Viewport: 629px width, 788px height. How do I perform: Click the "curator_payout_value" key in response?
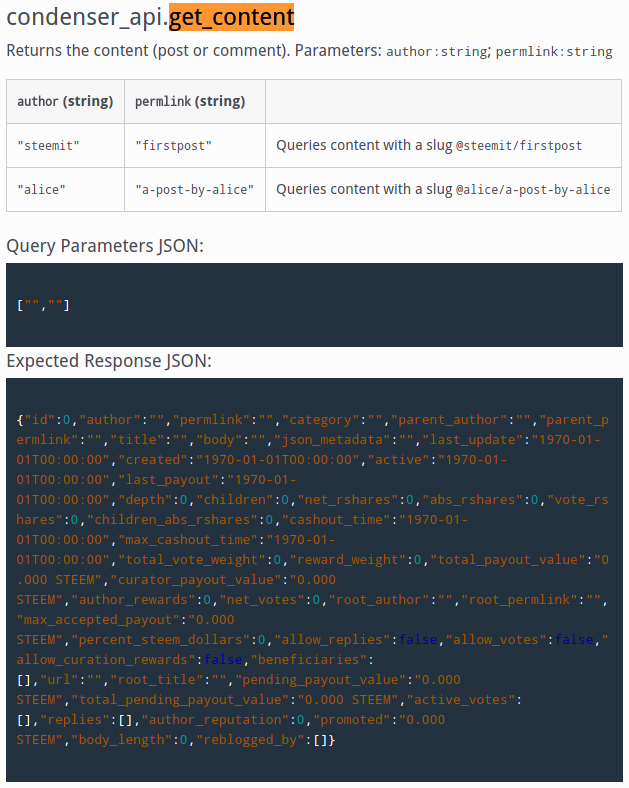[196, 579]
